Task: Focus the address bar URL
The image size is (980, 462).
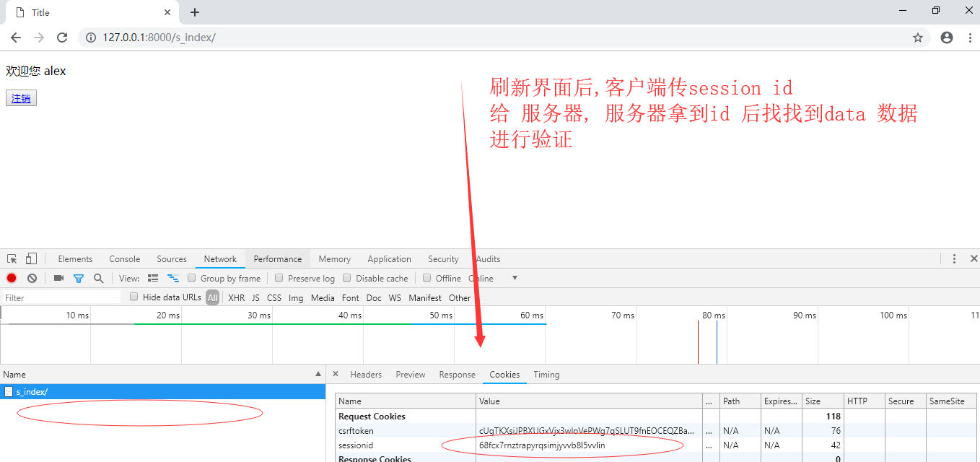Action: (x=159, y=38)
